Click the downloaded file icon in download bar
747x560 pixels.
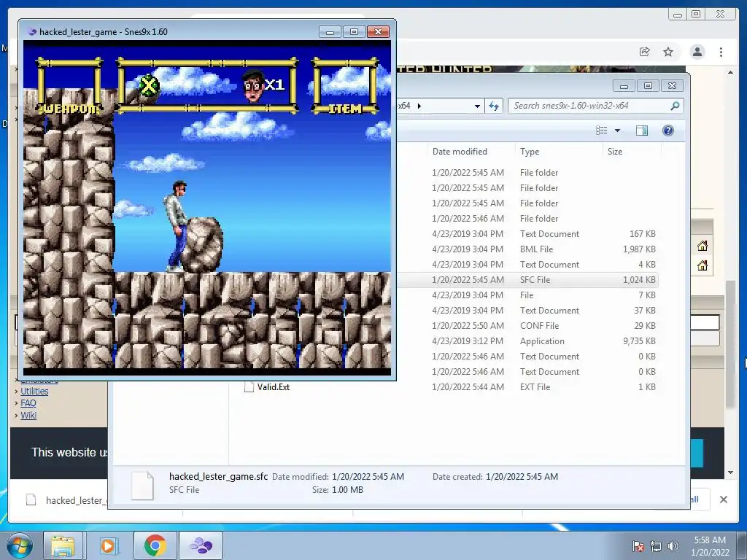(x=31, y=500)
